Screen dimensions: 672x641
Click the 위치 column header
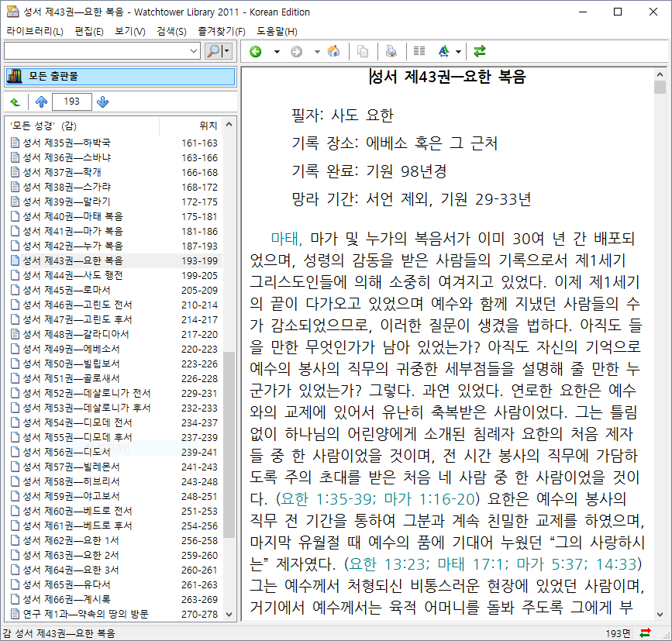tap(191, 126)
